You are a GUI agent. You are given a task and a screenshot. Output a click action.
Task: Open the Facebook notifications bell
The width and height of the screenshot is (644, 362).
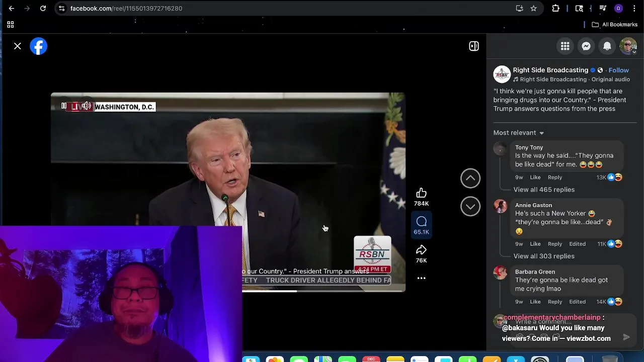(x=607, y=46)
